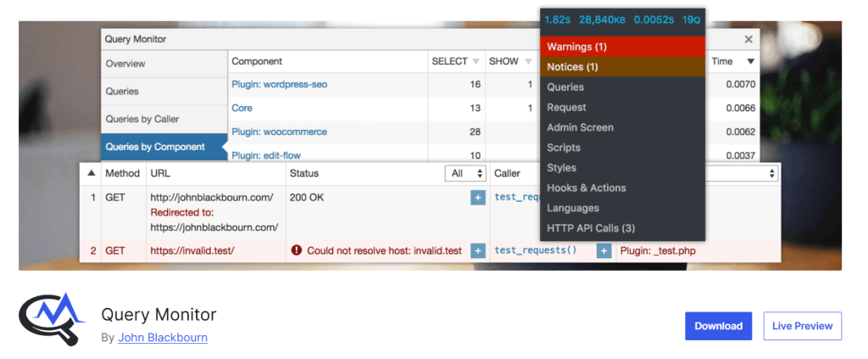Open Admin Screen menu item
Image resolution: width=868 pixels, height=359 pixels.
623,127
